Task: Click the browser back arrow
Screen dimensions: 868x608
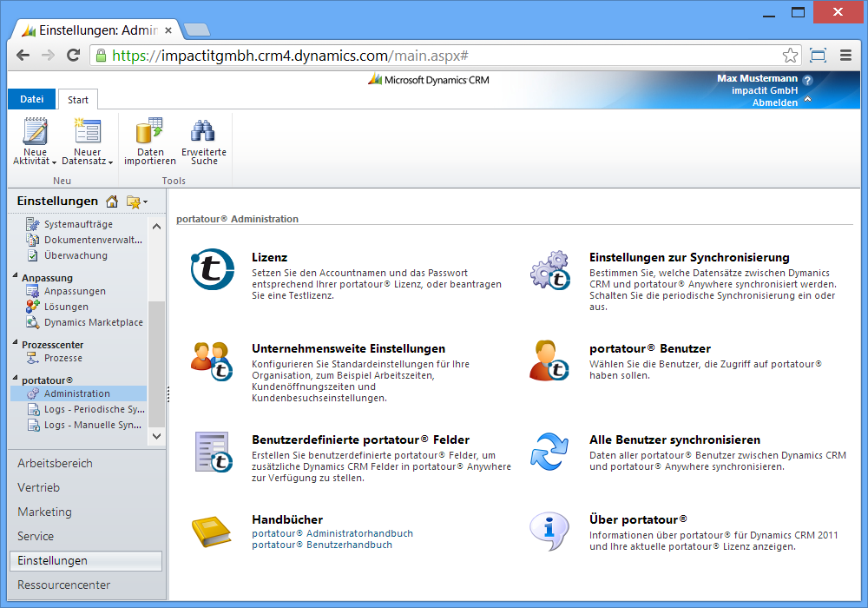Action: pos(23,56)
